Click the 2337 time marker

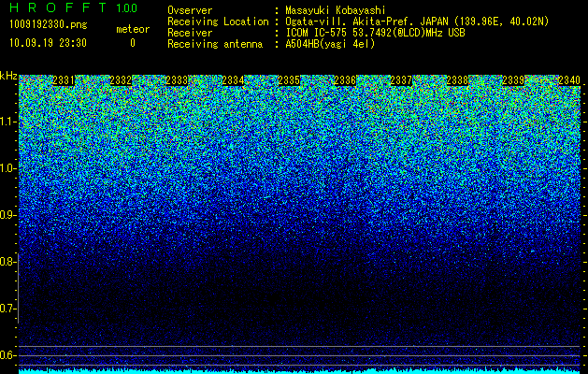point(401,80)
